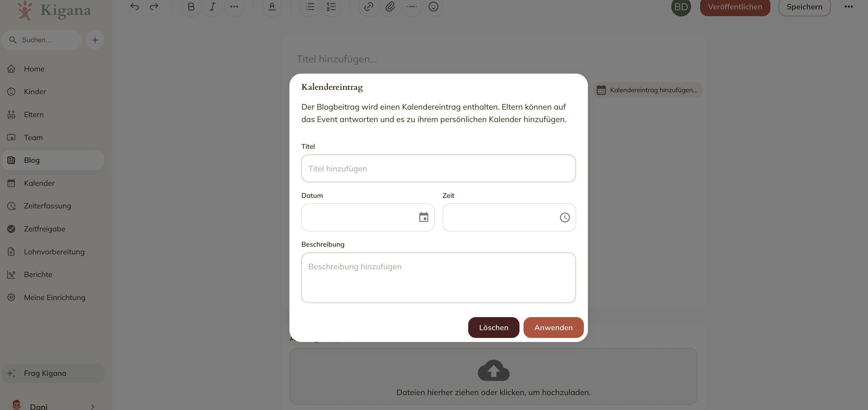Click the Speichern button
The width and height of the screenshot is (868, 410).
click(804, 7)
